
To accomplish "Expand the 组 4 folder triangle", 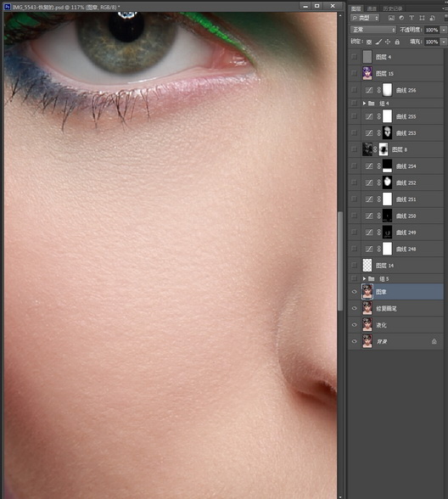I will (364, 104).
